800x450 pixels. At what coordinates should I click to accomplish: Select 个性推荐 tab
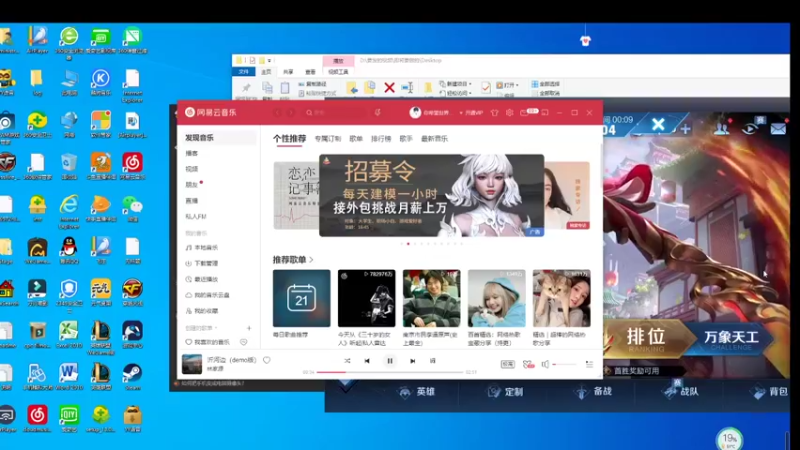point(289,138)
